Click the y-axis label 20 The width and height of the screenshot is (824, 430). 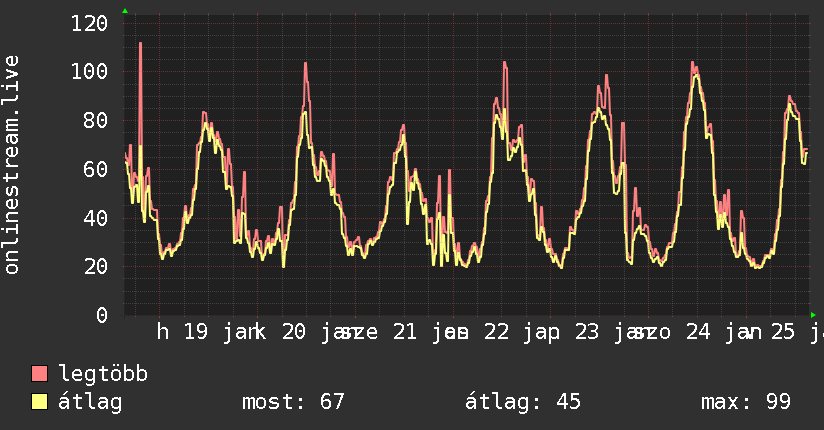coord(96,267)
